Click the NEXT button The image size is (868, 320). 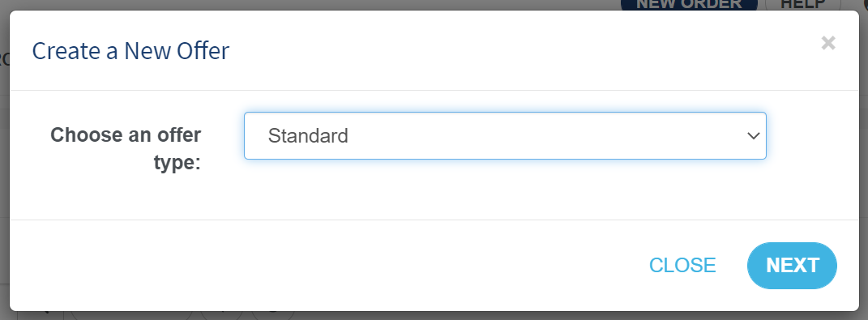coord(792,265)
